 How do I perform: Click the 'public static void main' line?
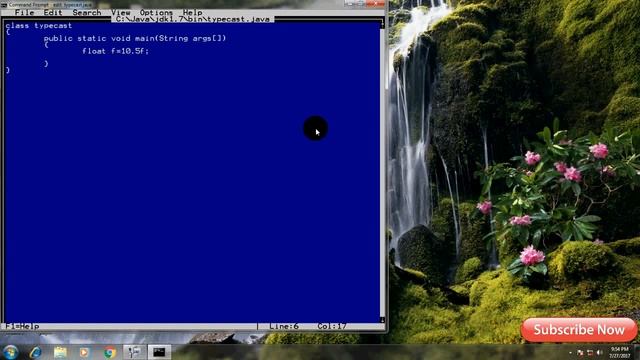[x=135, y=38]
